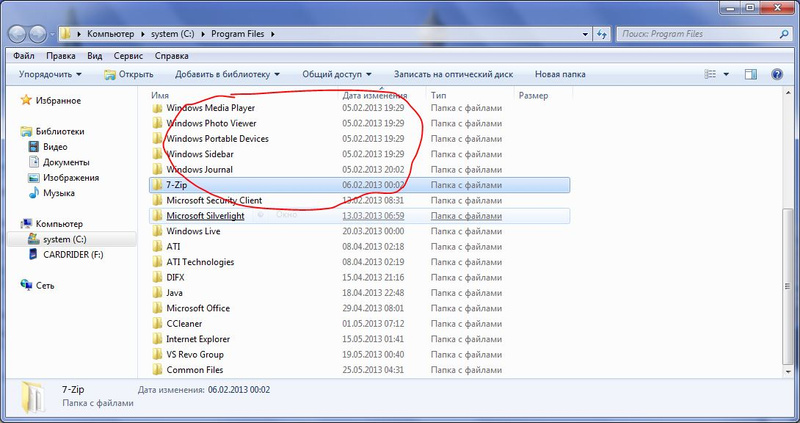The image size is (800, 423).
Task: Open the view options dropdown arrow
Action: click(x=730, y=74)
